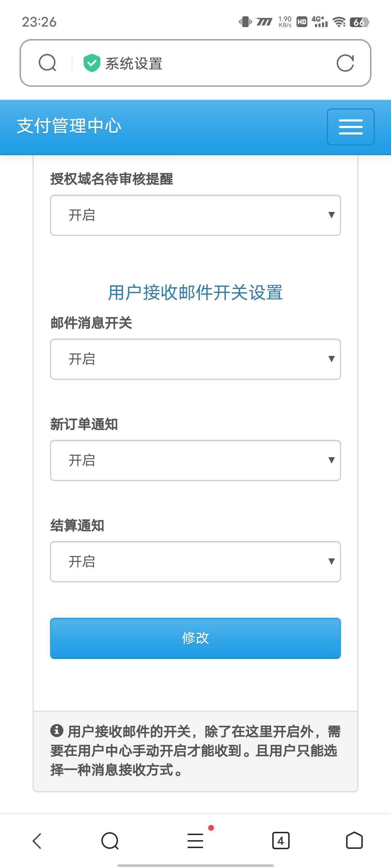This screenshot has width=391, height=868.
Task: Click dropdown arrow of 邮件消息开关 select
Action: (x=331, y=359)
